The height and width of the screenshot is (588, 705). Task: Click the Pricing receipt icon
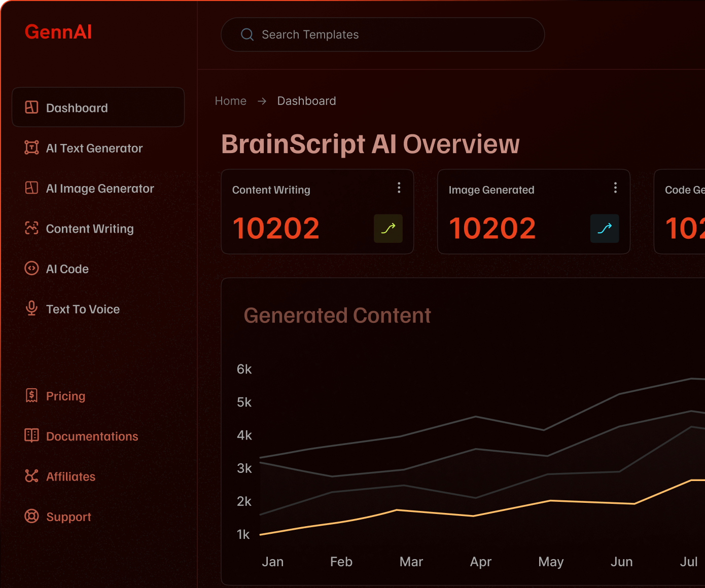pyautogui.click(x=31, y=395)
